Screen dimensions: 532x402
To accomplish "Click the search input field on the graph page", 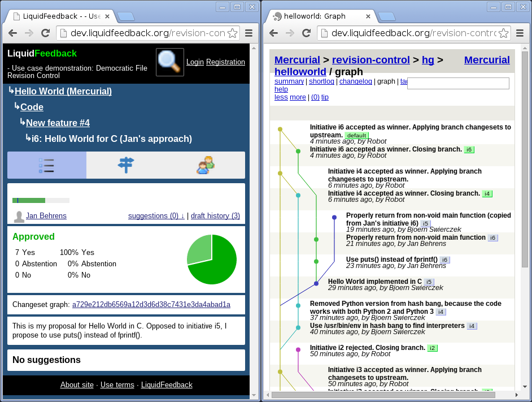I will click(x=458, y=83).
